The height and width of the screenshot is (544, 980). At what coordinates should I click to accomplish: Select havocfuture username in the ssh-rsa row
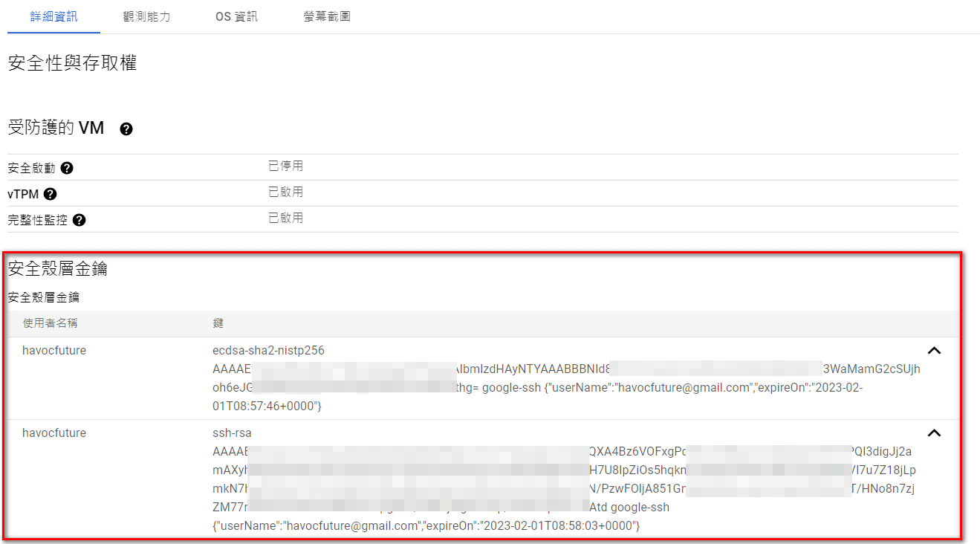point(54,433)
